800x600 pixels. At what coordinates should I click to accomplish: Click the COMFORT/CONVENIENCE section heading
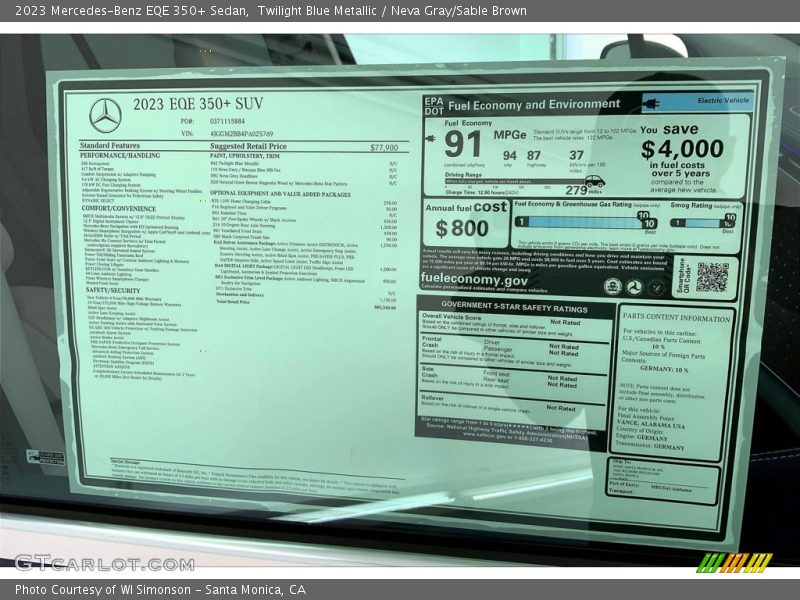[x=119, y=209]
